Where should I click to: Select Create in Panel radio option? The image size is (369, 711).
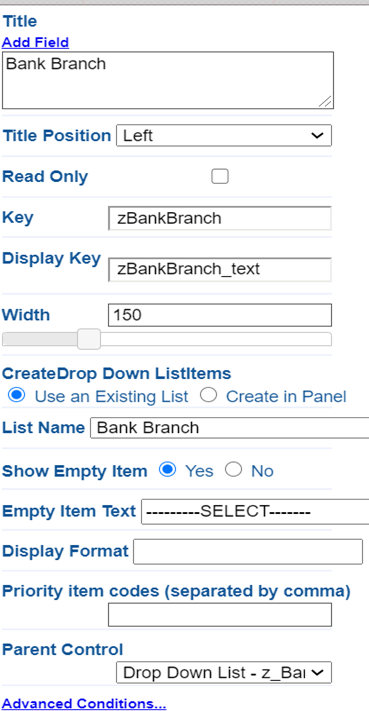(209, 395)
